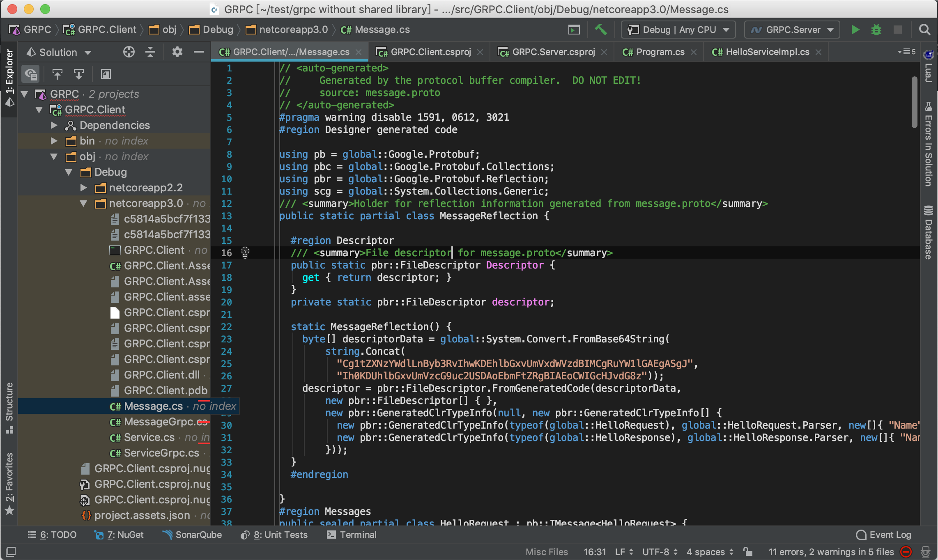Collapse the netcoreapp3.0 folder
938x560 pixels.
[83, 203]
